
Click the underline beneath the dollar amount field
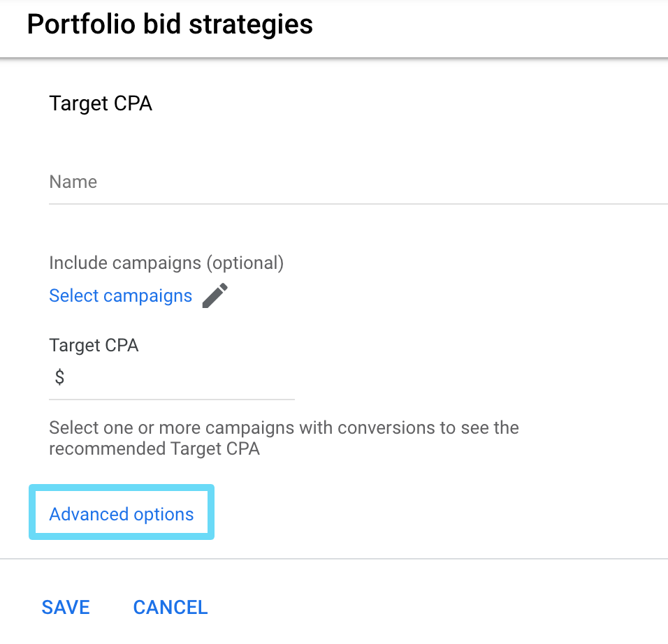click(172, 400)
